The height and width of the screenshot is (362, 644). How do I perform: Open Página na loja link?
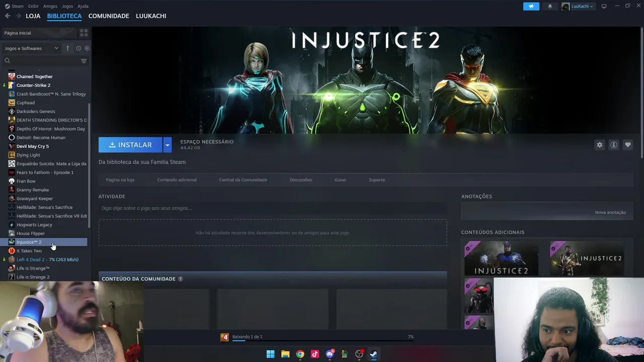[x=120, y=179]
